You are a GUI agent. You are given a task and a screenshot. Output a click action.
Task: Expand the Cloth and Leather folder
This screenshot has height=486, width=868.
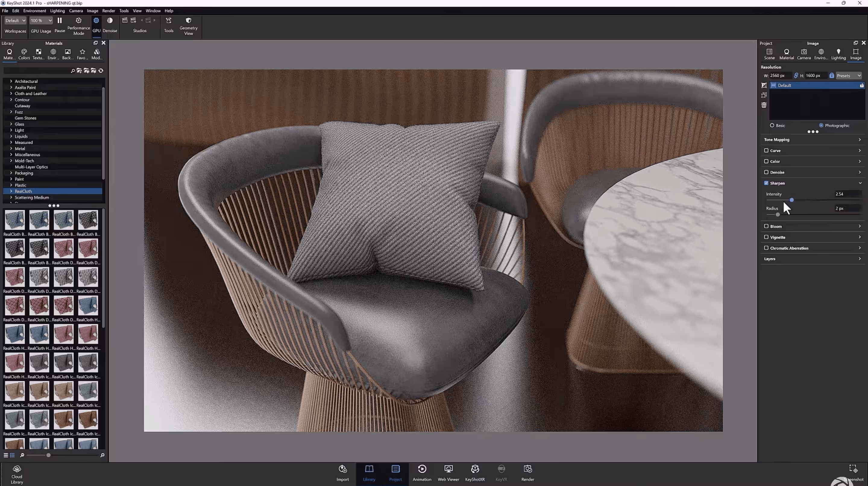(11, 94)
